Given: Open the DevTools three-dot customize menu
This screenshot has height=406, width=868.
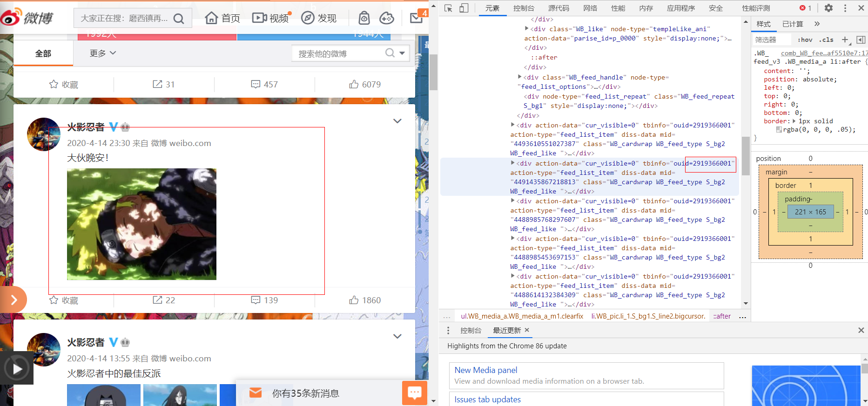Looking at the screenshot, I should (845, 8).
